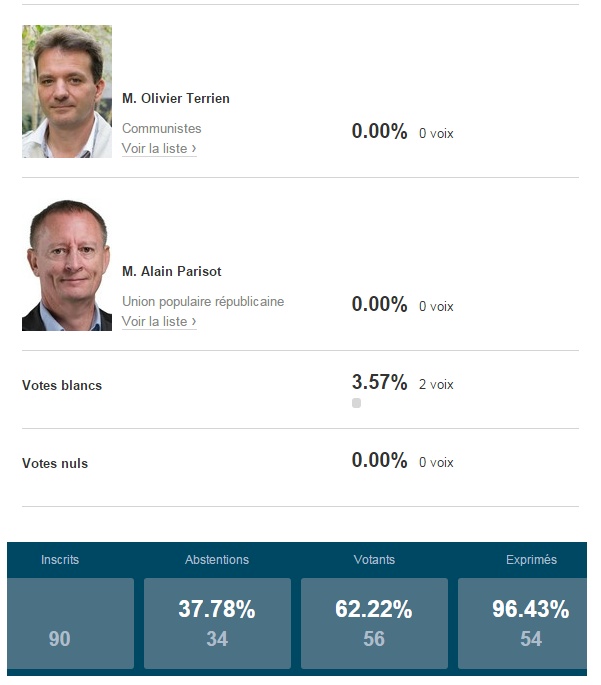Select the M. Olivier Terrien name heading
The height and width of the screenshot is (685, 601).
point(176,98)
